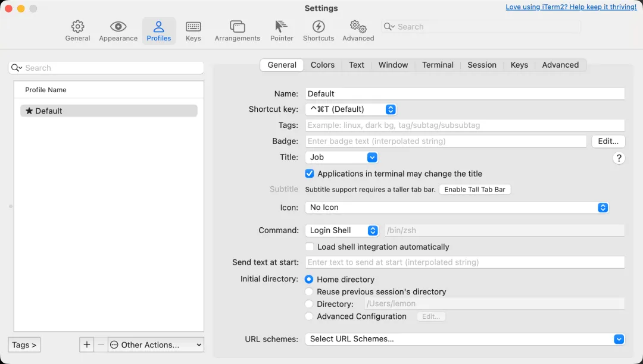Select Profiles person icon in toolbar

coord(159,27)
